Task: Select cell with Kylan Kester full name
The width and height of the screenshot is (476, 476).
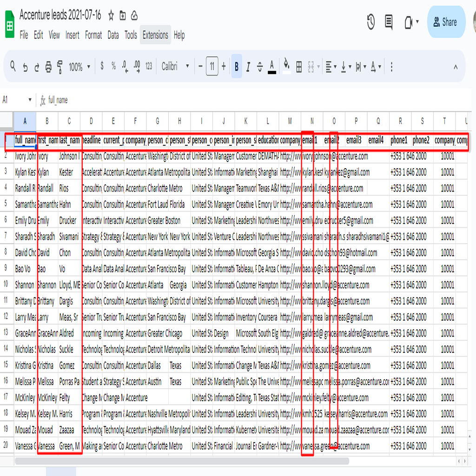Action: pos(25,172)
